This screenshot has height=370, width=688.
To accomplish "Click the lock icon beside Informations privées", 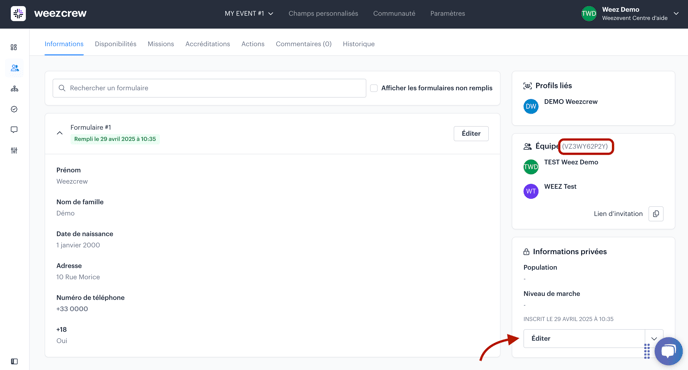I will tap(527, 251).
